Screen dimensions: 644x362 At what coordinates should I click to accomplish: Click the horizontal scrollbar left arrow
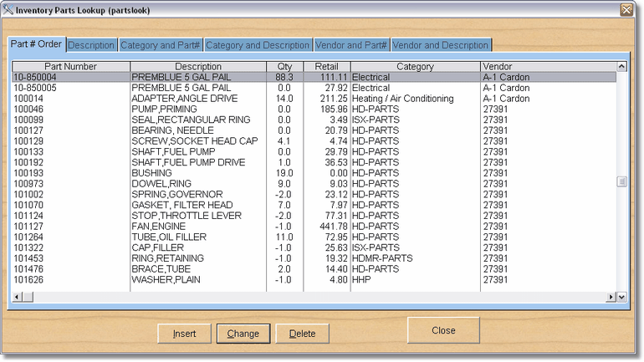click(17, 297)
